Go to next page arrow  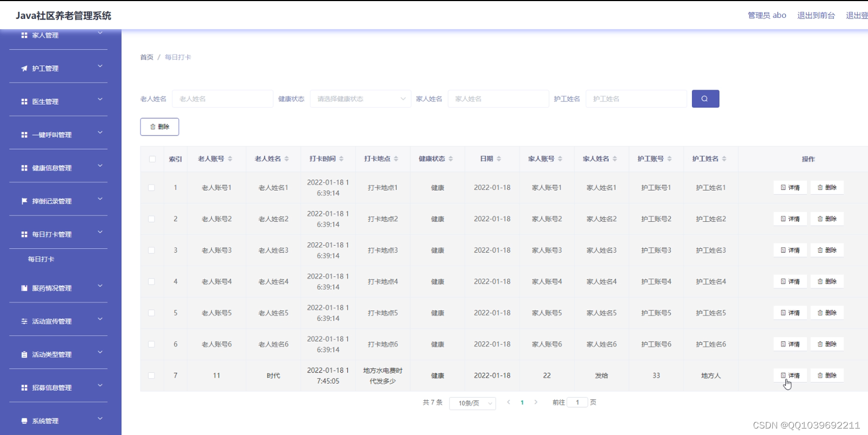point(536,402)
